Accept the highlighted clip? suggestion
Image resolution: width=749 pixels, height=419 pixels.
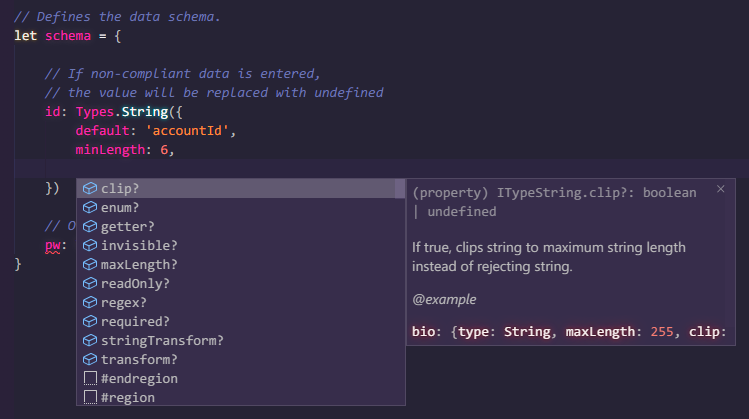point(120,188)
